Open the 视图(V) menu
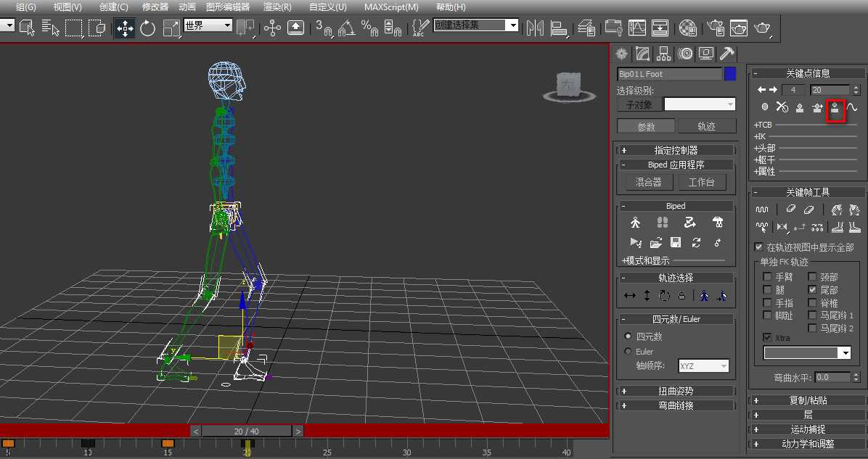The width and height of the screenshot is (868, 459). click(67, 7)
